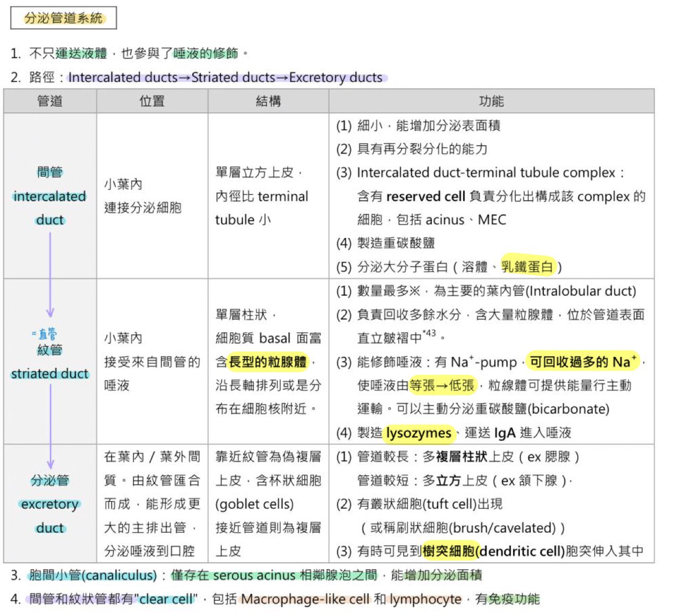The image size is (673, 616).
Task: Click the purple arrow below intercalated duct
Action: tap(50, 275)
